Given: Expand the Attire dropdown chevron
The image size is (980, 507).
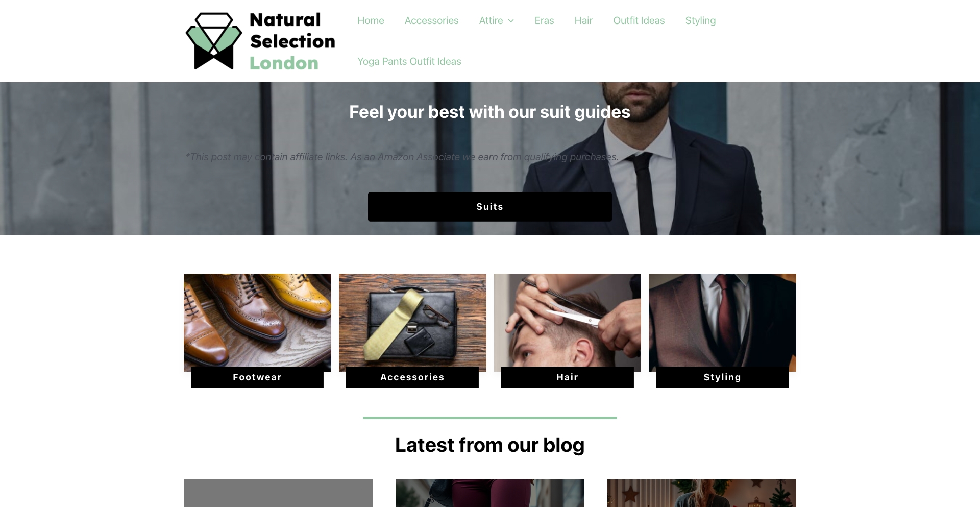Looking at the screenshot, I should click(x=511, y=21).
